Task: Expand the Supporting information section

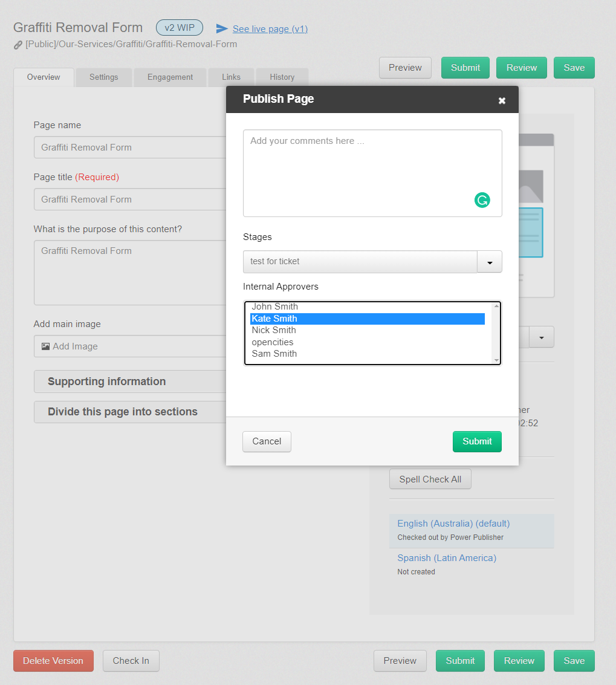Action: point(106,381)
